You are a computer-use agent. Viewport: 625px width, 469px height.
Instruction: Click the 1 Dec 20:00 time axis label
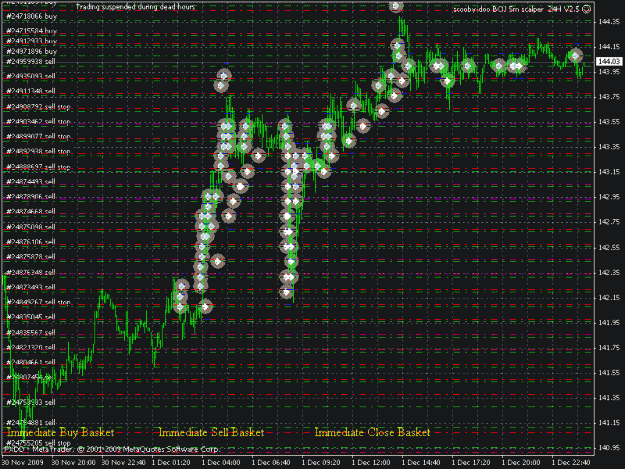pyautogui.click(x=521, y=463)
